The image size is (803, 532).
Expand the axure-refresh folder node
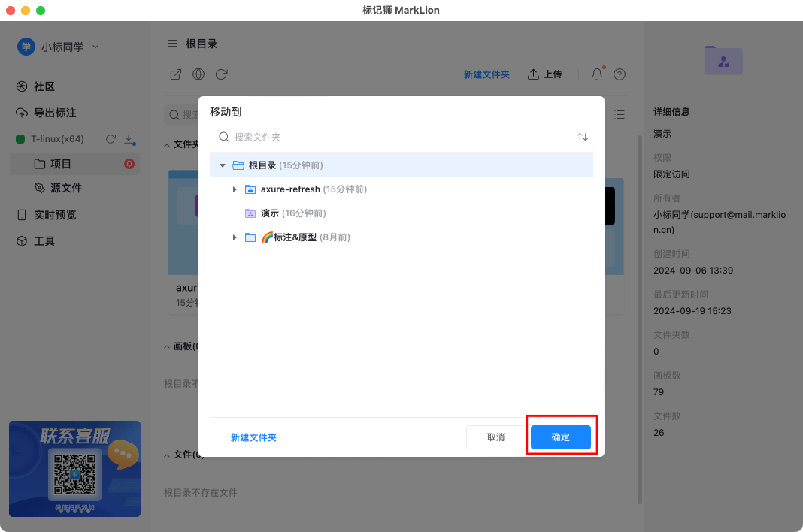[235, 189]
